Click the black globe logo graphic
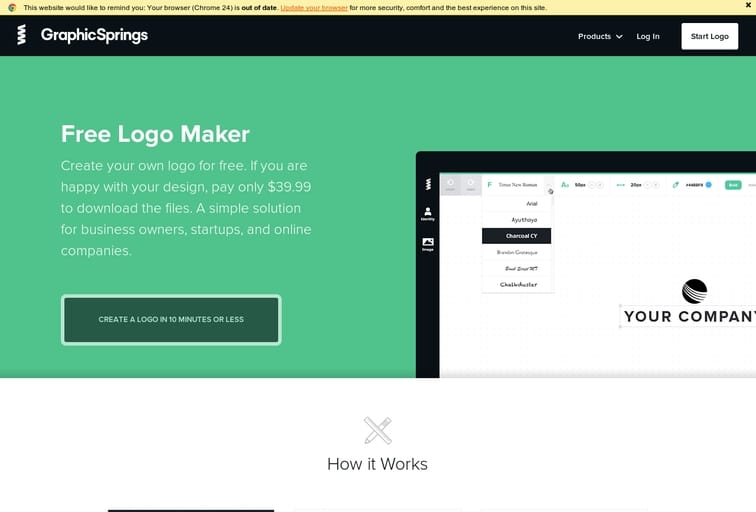The image size is (756, 512). tap(694, 290)
